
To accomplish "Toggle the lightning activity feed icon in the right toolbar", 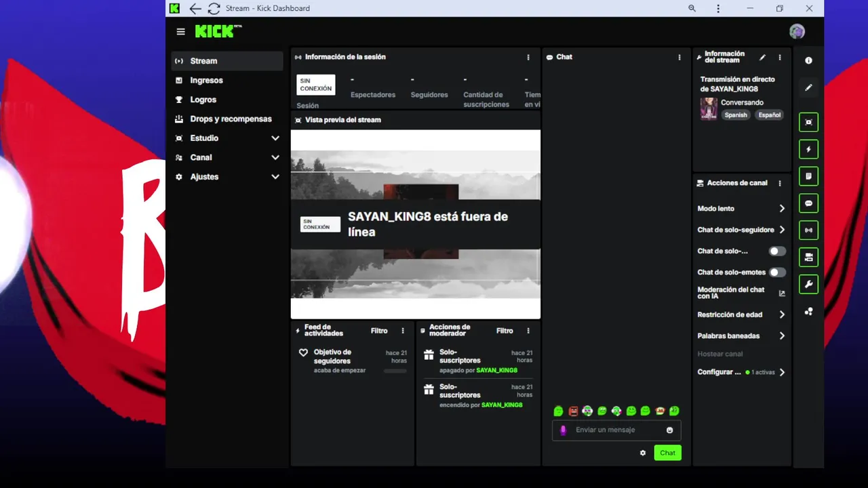I will coord(808,149).
